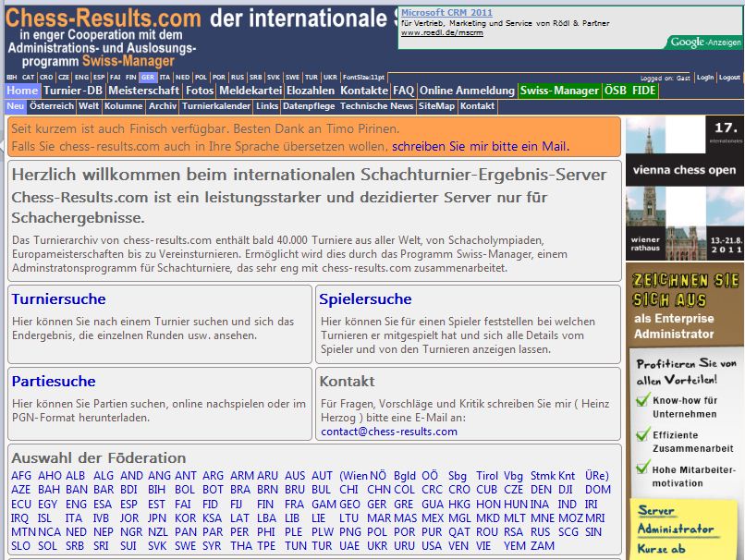The image size is (745, 560).
Task: Select the USA federation link
Action: (x=432, y=546)
